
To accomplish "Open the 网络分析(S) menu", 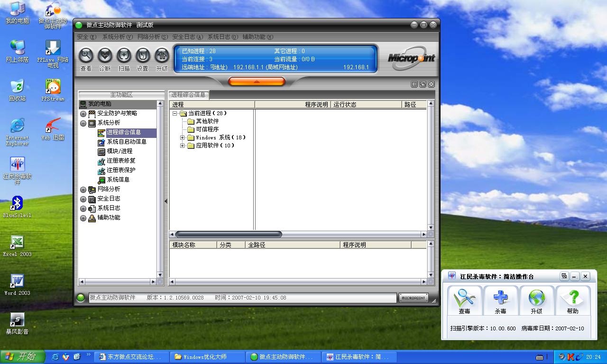I will [152, 37].
